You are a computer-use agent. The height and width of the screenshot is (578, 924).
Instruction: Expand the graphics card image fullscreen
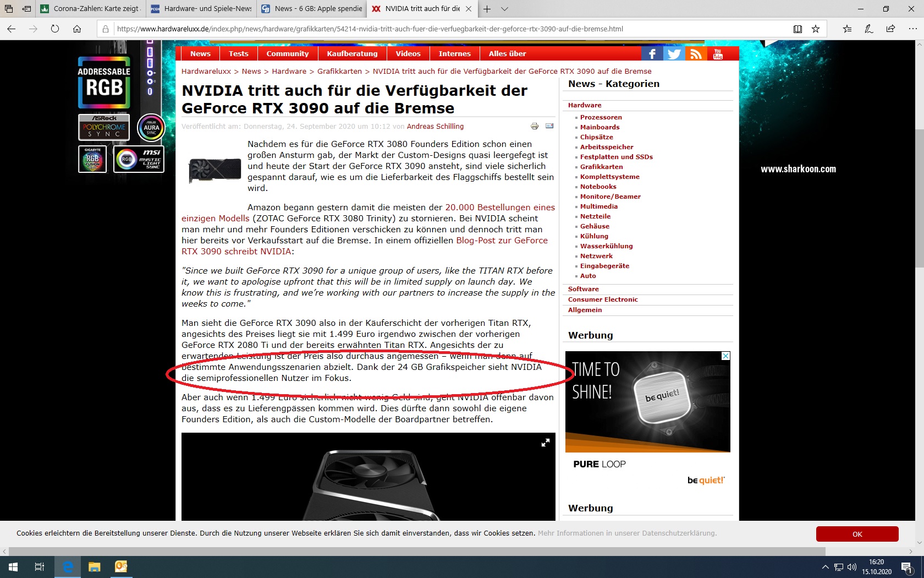click(x=546, y=443)
